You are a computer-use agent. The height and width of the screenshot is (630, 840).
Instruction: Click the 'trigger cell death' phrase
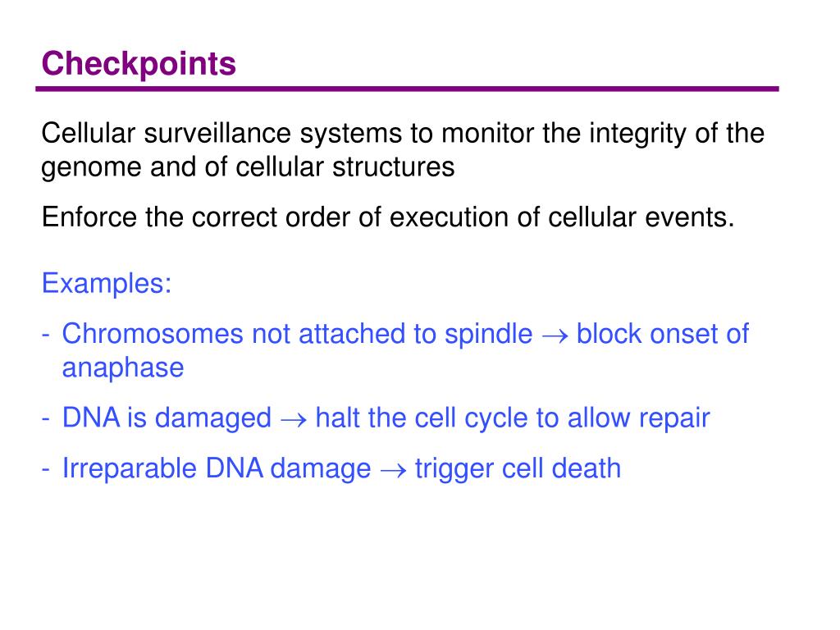[518, 468]
